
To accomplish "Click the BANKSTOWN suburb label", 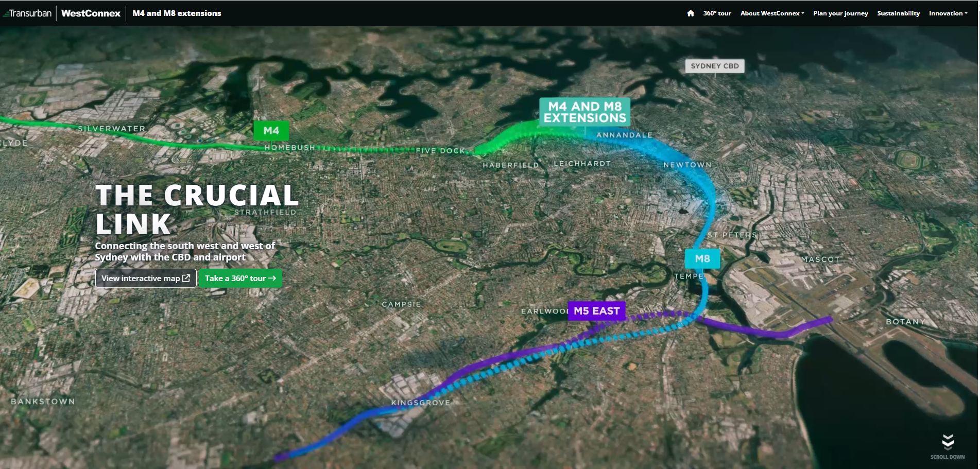I will point(43,402).
